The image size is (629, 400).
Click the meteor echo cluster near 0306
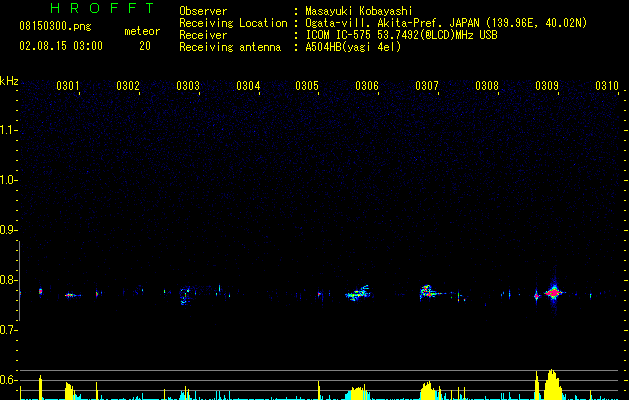(358, 294)
